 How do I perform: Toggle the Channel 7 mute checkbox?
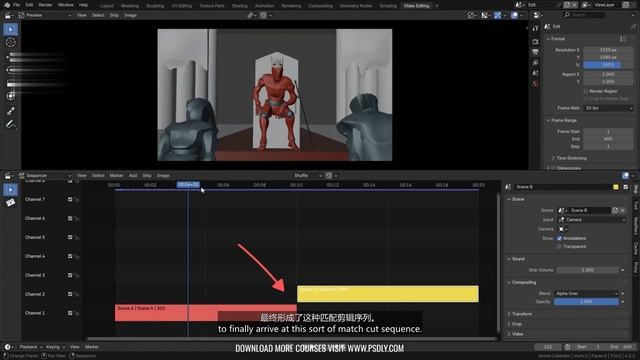click(x=70, y=200)
